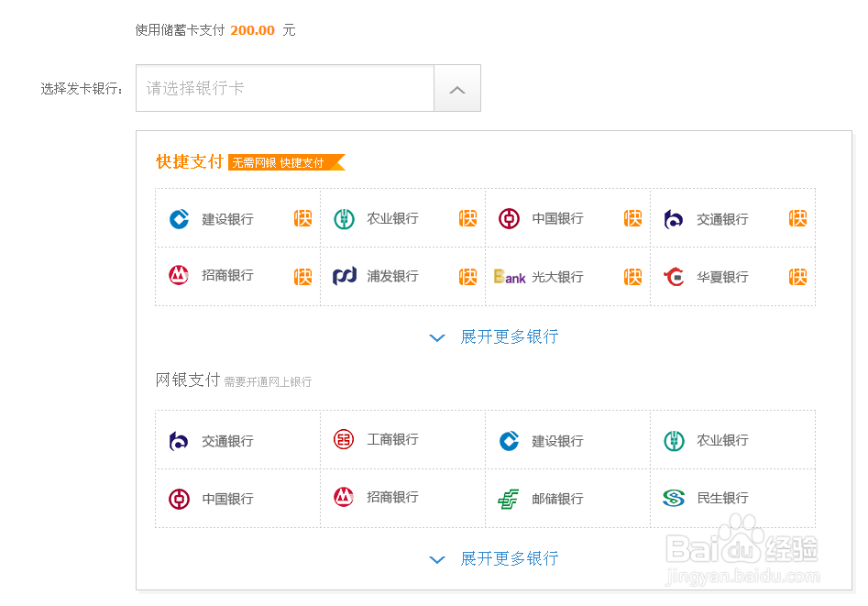Pick 浦发银行 logo in quick pay
Image resolution: width=868 pixels, height=606 pixels.
click(x=345, y=276)
